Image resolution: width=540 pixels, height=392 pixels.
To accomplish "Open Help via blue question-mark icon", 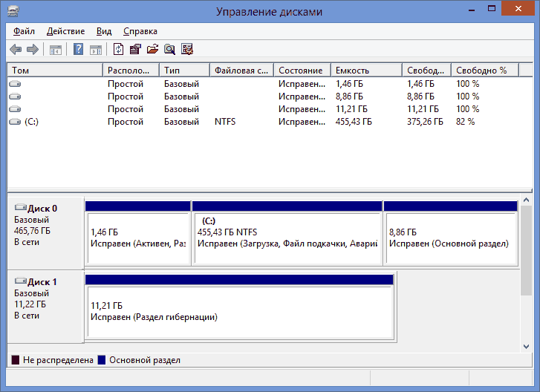I will 78,50.
